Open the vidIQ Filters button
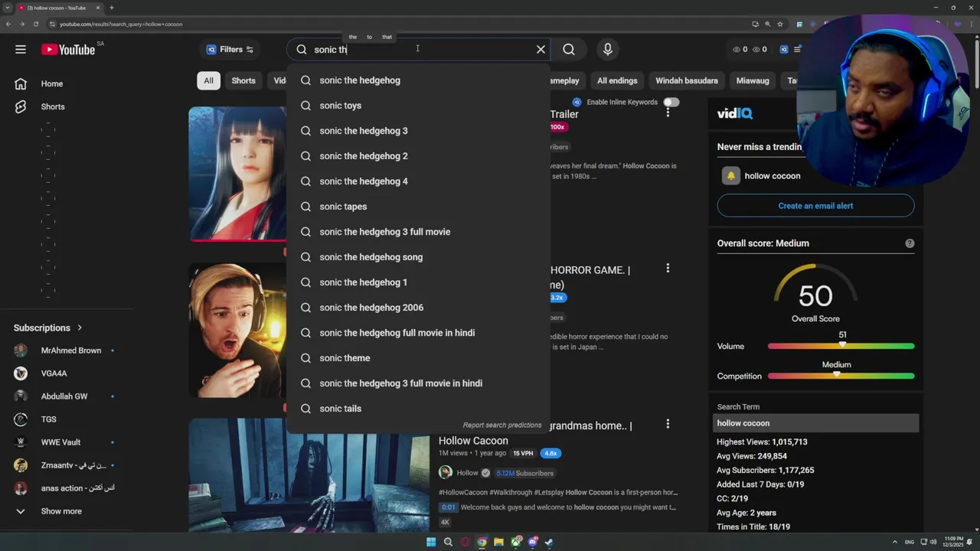The width and height of the screenshot is (980, 551). [230, 50]
